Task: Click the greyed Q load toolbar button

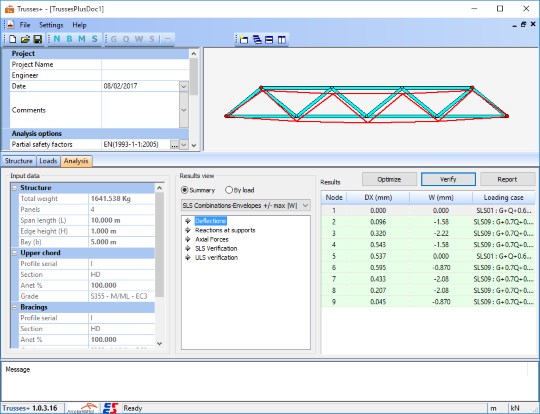Action: click(x=126, y=39)
